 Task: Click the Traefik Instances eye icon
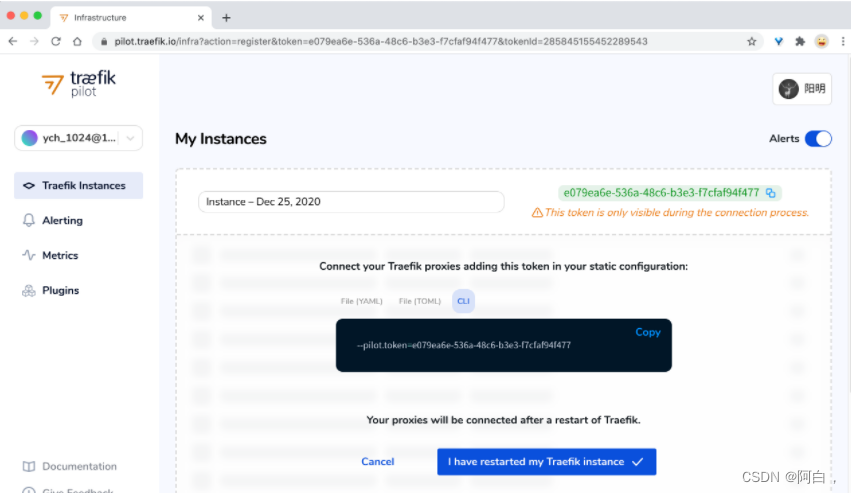[29, 186]
